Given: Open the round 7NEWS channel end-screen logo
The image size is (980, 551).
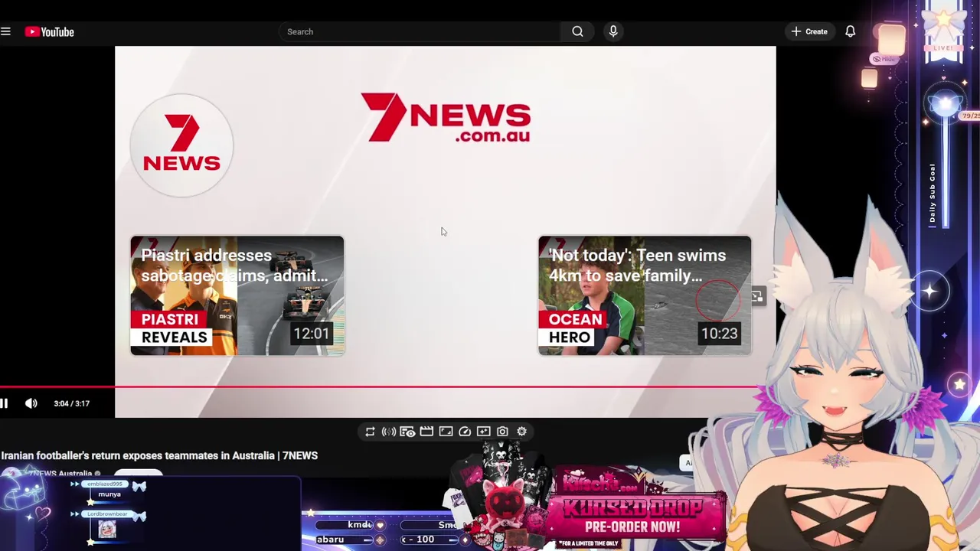Looking at the screenshot, I should click(181, 145).
